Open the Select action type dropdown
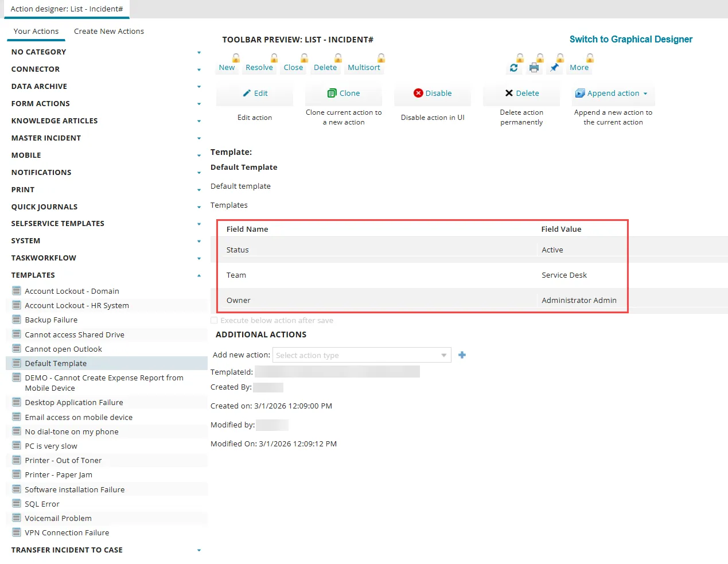 tap(361, 355)
